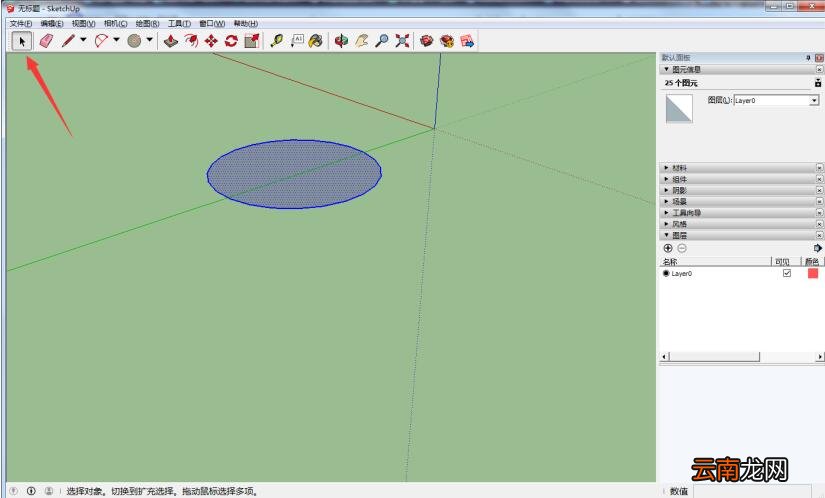Viewport: 825px width, 498px height.
Task: Click the status bar sign-in user icon
Action: 49,491
